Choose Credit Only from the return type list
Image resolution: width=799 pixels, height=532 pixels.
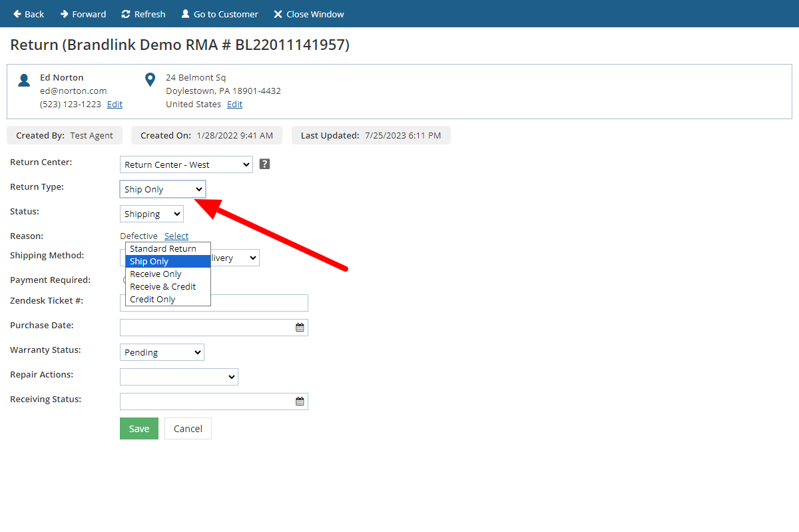pos(151,298)
